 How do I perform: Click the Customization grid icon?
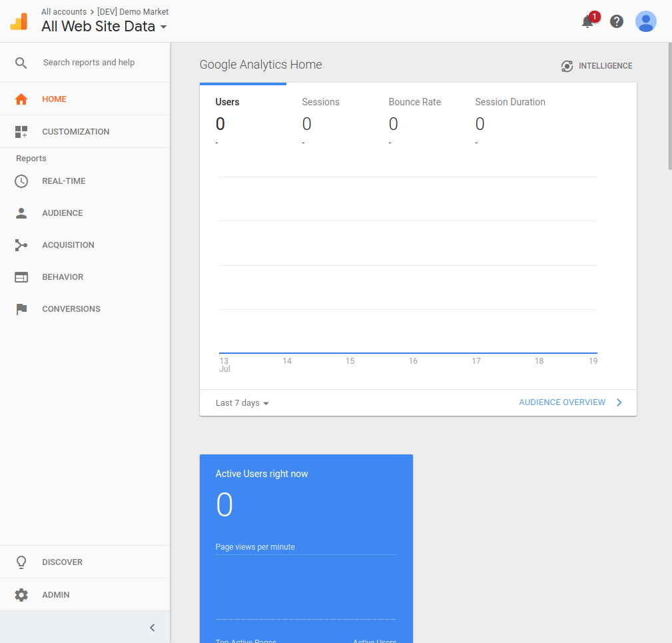[21, 132]
